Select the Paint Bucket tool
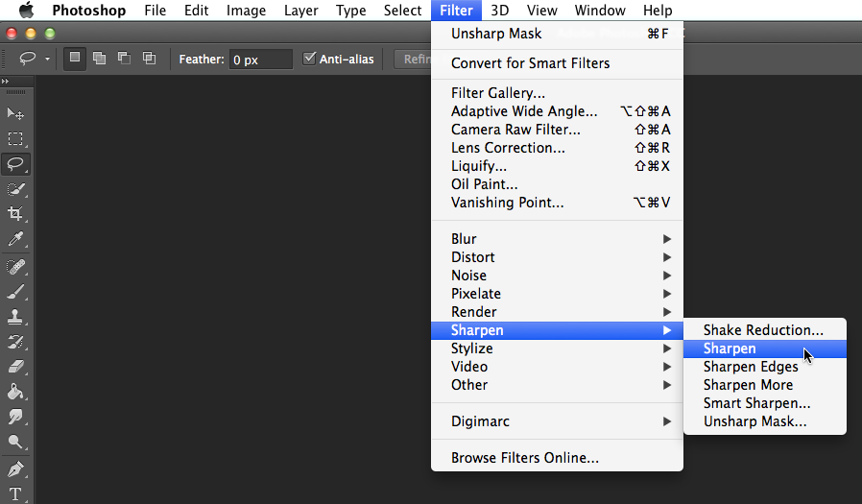This screenshot has height=504, width=862. (15, 392)
